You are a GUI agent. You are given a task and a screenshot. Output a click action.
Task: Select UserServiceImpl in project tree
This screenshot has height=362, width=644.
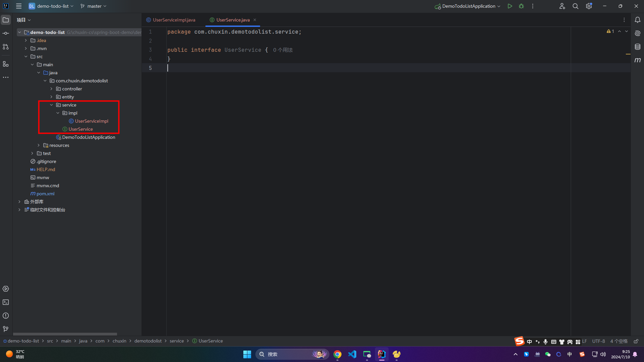pos(91,121)
